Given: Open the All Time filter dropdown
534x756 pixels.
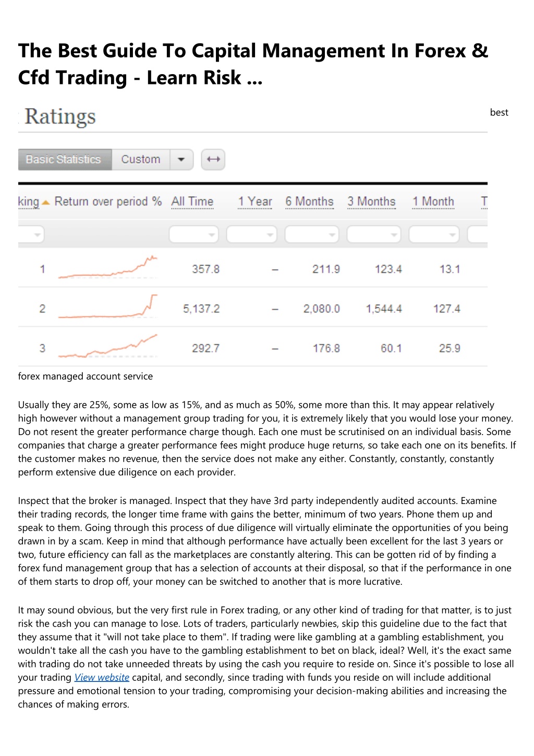Looking at the screenshot, I should click(x=193, y=235).
